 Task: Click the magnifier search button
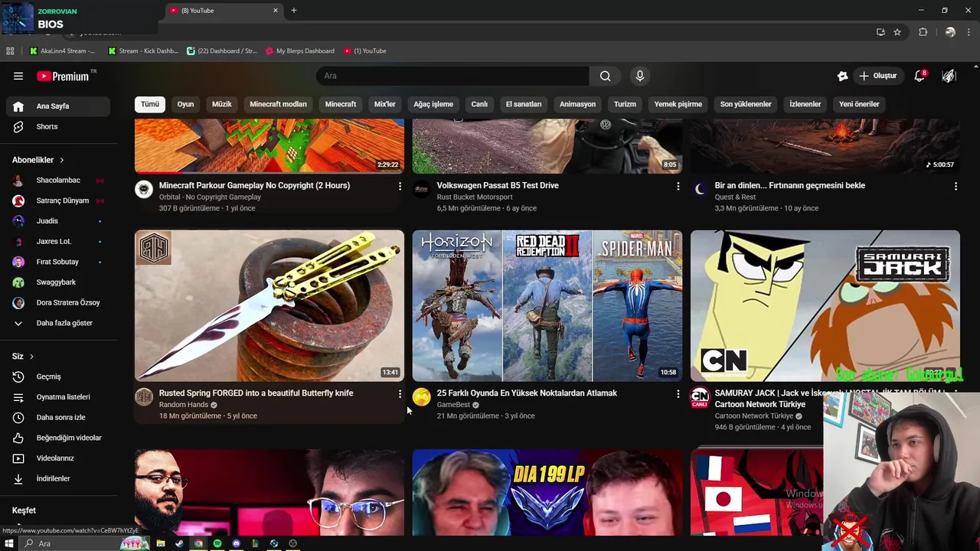point(605,76)
